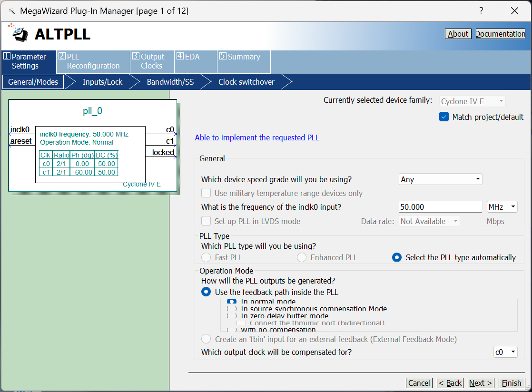Open the Documentation button

point(501,34)
